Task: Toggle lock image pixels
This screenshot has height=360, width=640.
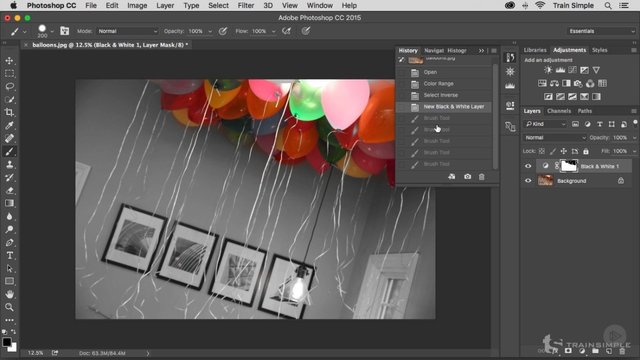Action: (x=553, y=151)
